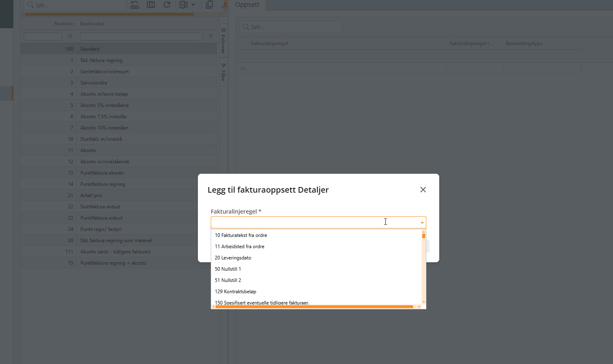This screenshot has width=613, height=364.
Task: Open the Excel export dropdown arrow
Action: (x=193, y=5)
